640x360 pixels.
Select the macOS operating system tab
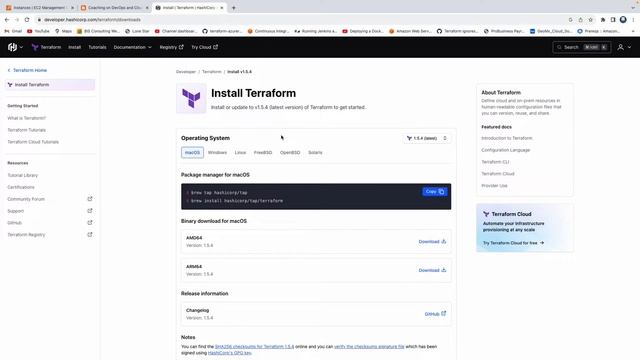(x=192, y=153)
